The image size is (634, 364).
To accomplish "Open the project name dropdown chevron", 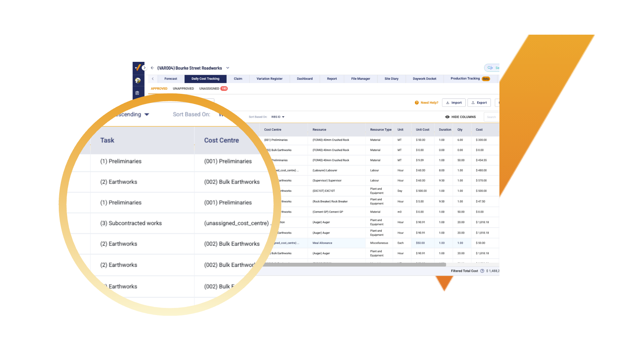I will pos(227,68).
